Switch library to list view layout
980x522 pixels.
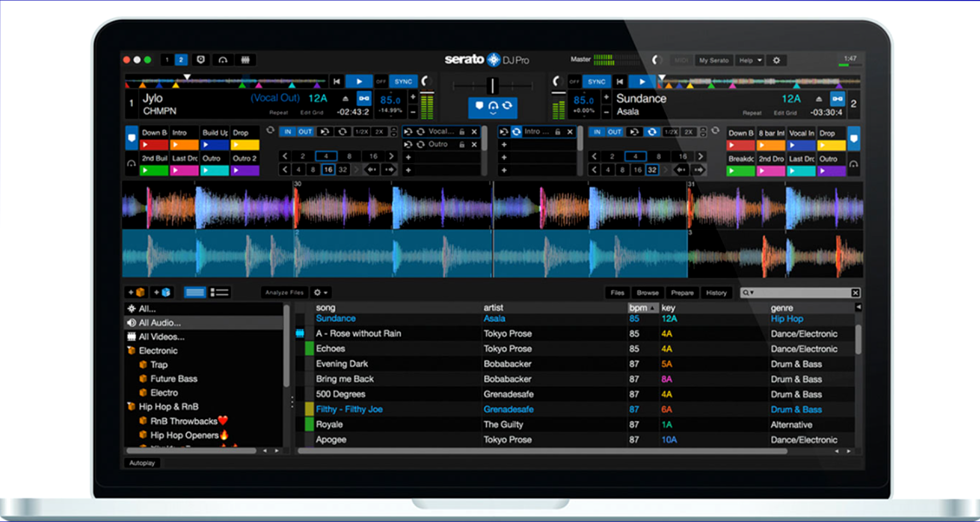point(219,292)
